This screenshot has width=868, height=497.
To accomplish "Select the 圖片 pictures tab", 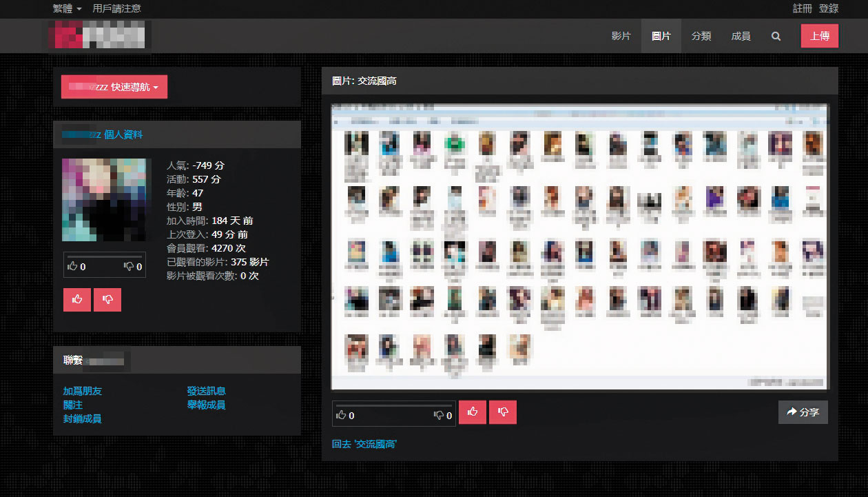I will pos(661,37).
